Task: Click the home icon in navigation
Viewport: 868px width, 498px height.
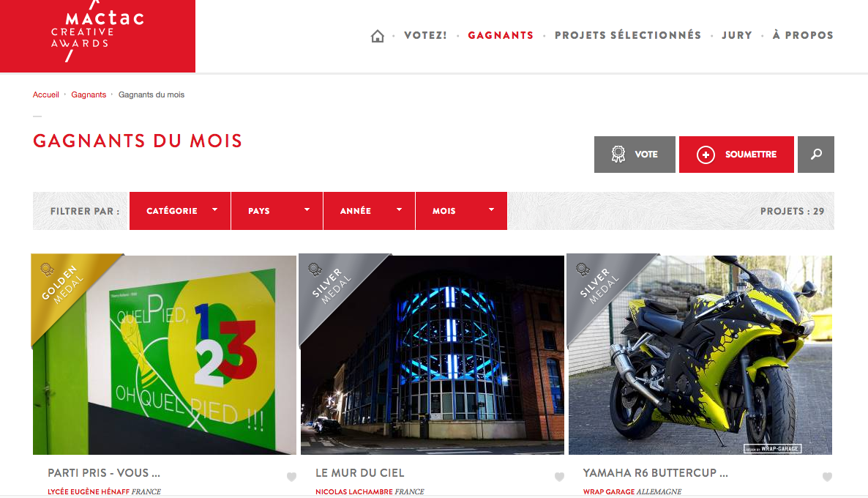Action: click(378, 36)
